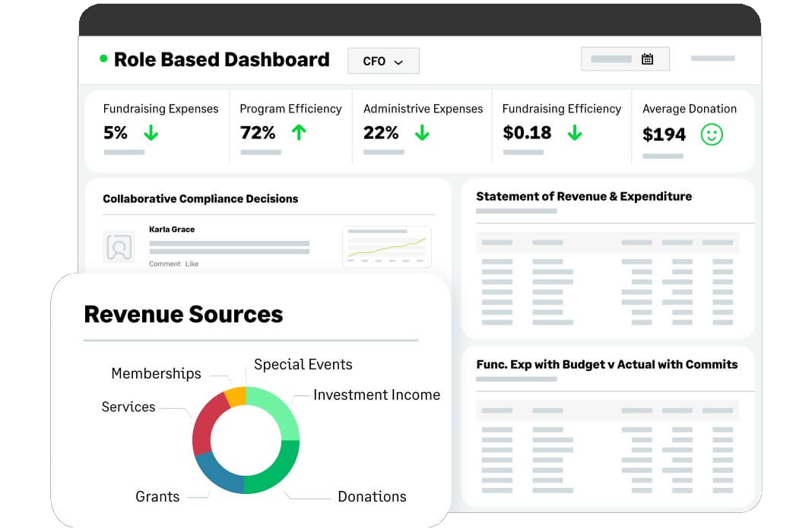The image size is (812, 532).
Task: Click the Comment link under Karla Grace
Action: tap(164, 264)
